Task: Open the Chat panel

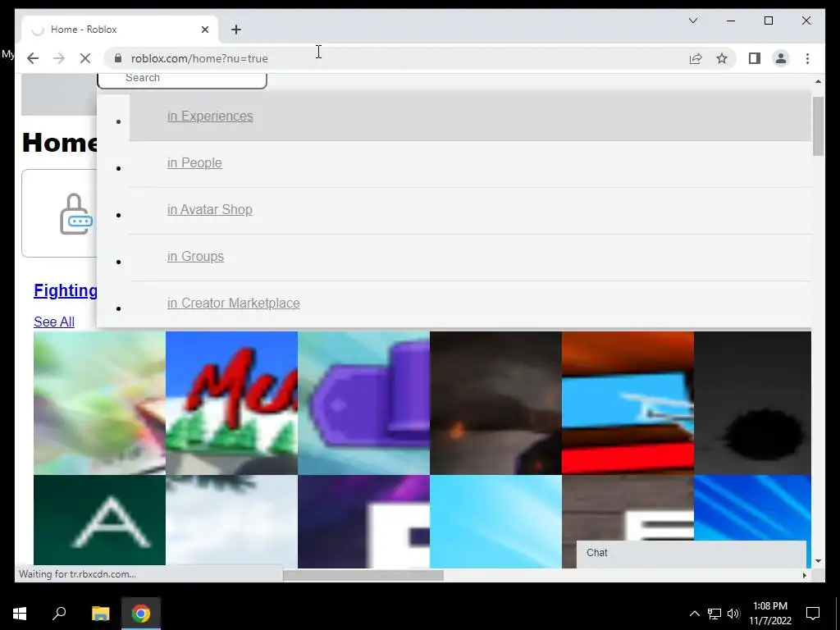Action: [691, 554]
